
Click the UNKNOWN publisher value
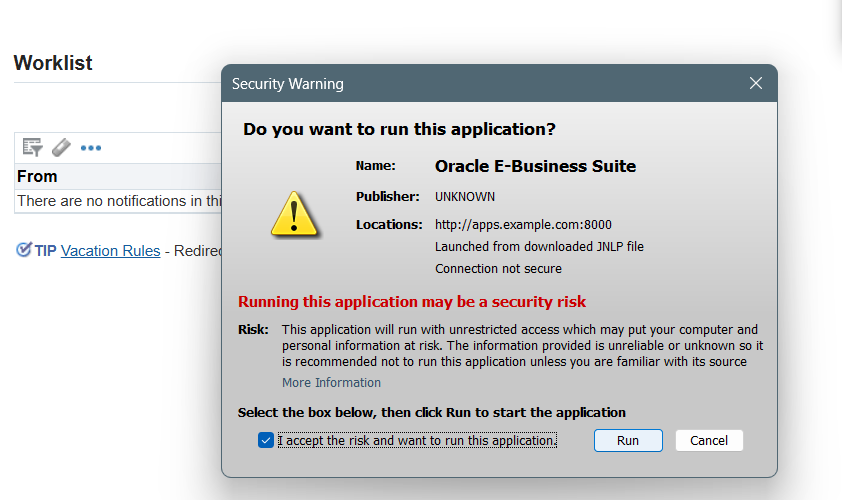[465, 197]
